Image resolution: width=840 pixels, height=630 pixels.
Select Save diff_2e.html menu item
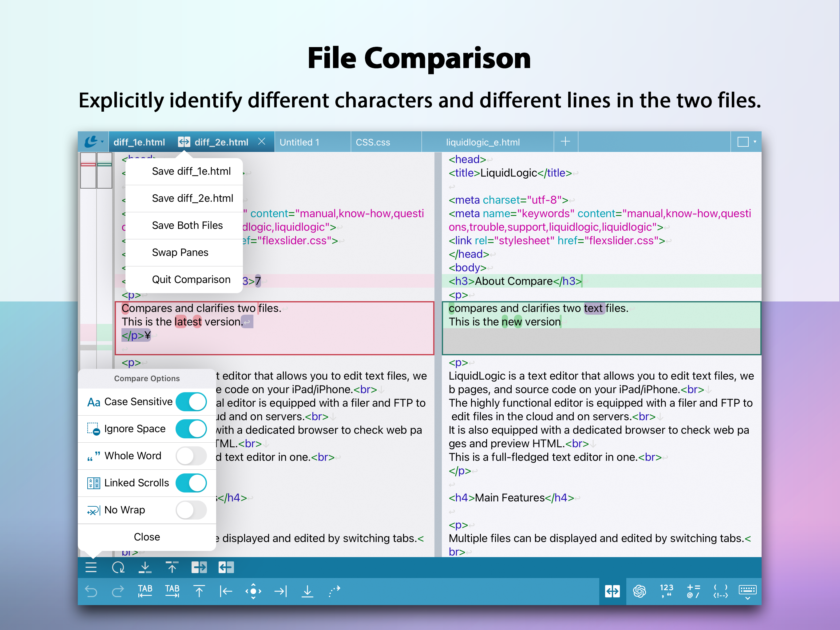[x=184, y=198]
